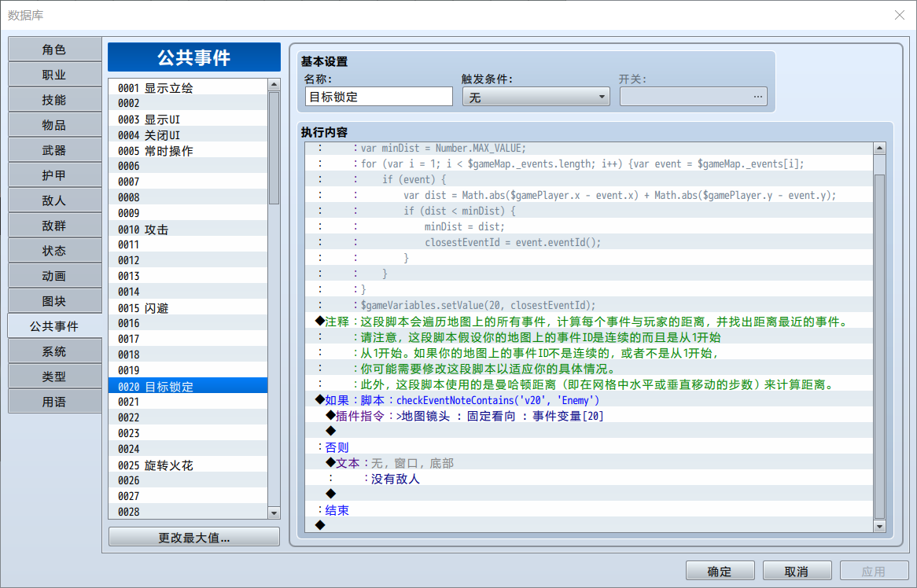The width and height of the screenshot is (917, 588).
Task: Close the 数据库 window
Action: [900, 15]
